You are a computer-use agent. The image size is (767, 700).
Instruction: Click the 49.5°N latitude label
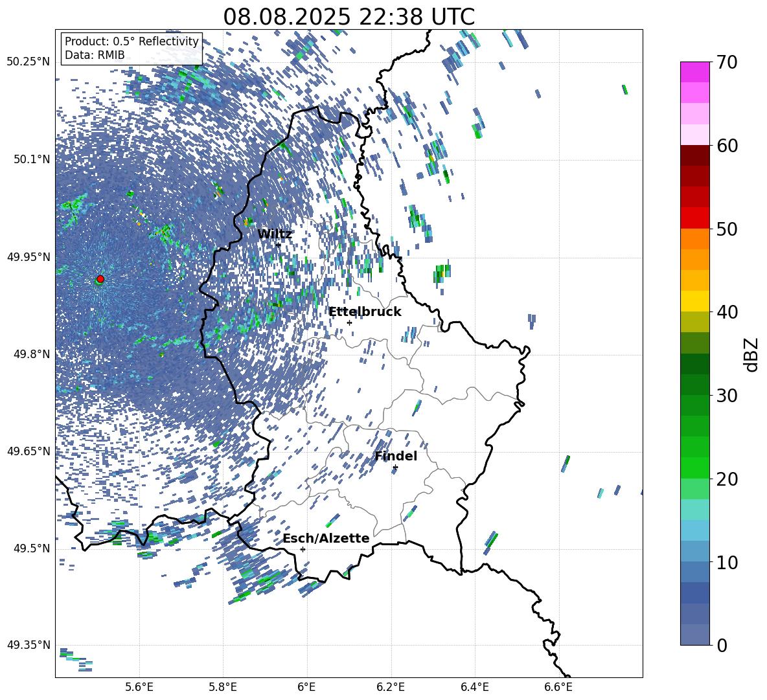pos(31,548)
